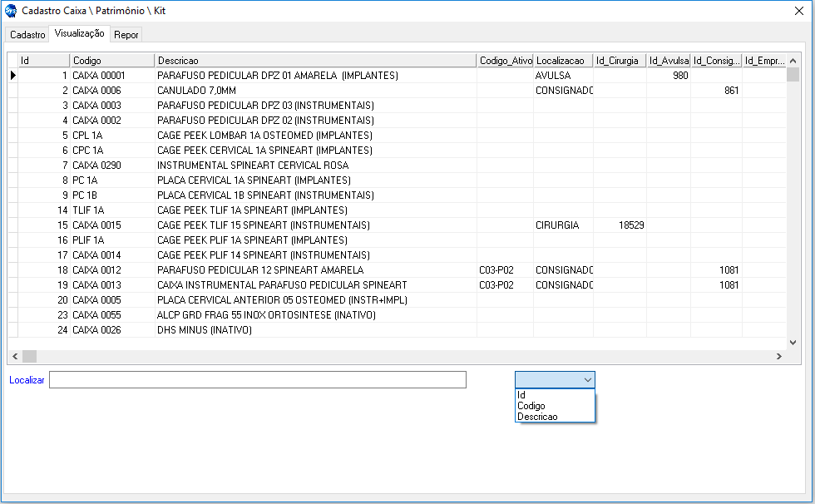Switch to the Cadastro tab
This screenshot has width=815, height=504.
click(x=27, y=35)
